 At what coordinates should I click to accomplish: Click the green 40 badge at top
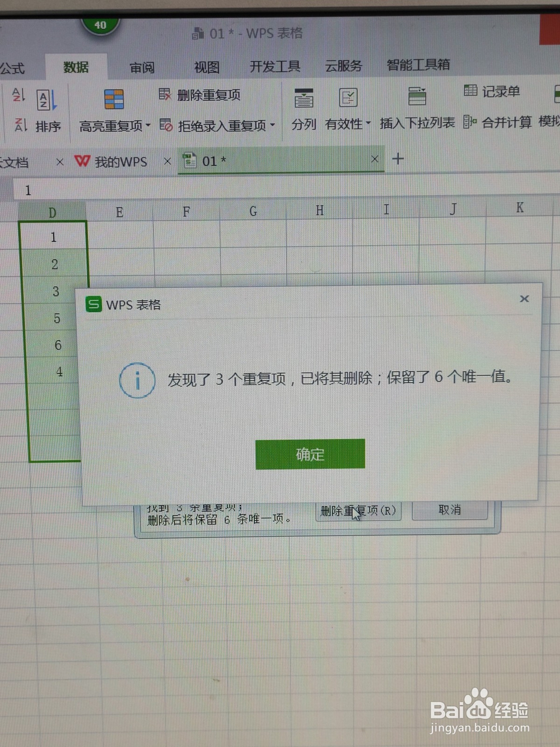pos(100,25)
